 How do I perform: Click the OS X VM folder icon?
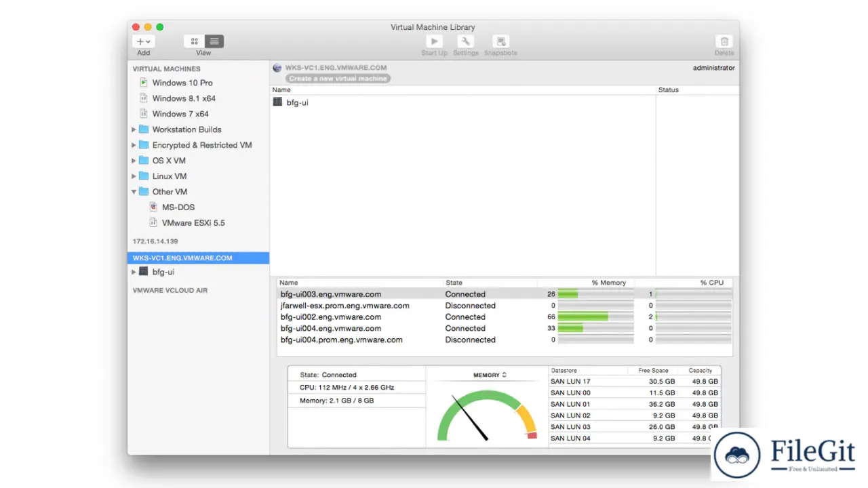(144, 161)
